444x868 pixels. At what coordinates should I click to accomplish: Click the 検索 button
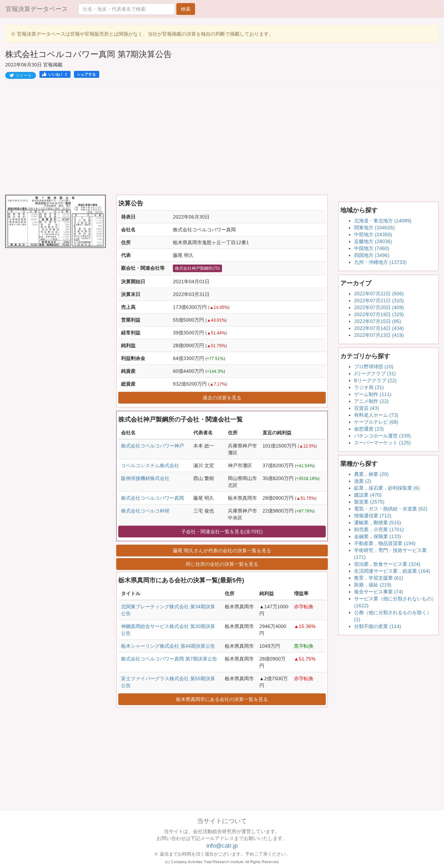(186, 9)
